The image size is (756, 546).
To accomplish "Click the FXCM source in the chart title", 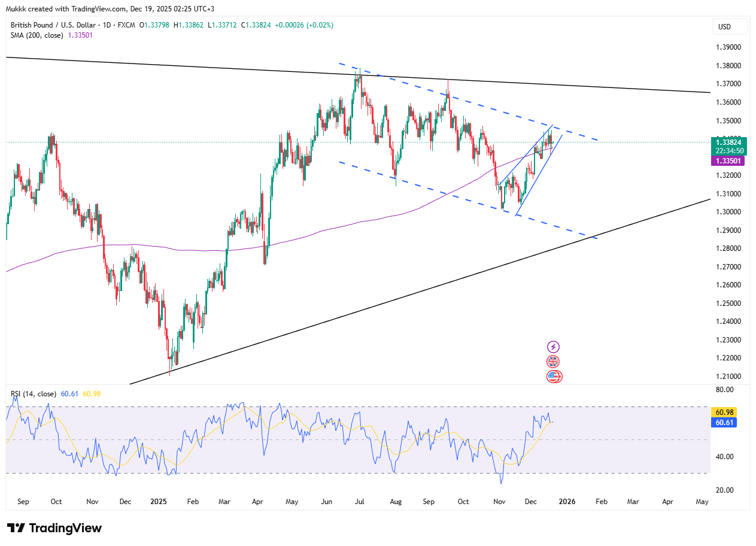I will (126, 25).
